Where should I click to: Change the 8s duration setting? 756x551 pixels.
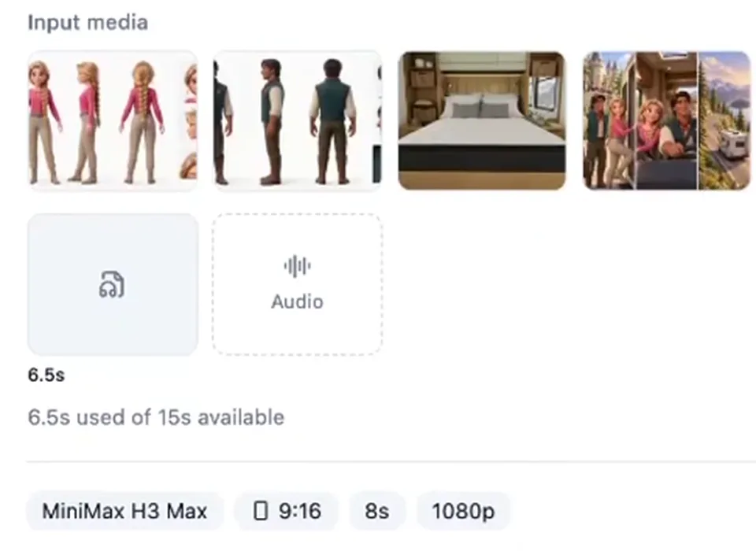[x=377, y=511]
